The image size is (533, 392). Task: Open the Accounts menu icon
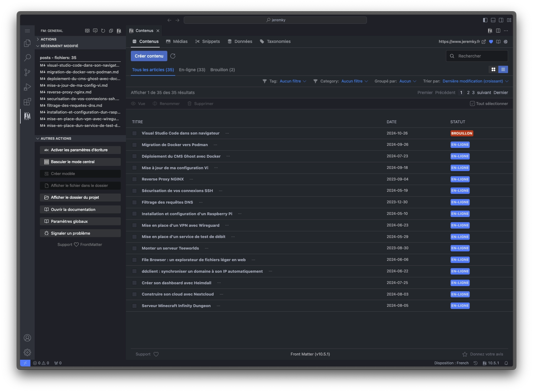coord(27,338)
